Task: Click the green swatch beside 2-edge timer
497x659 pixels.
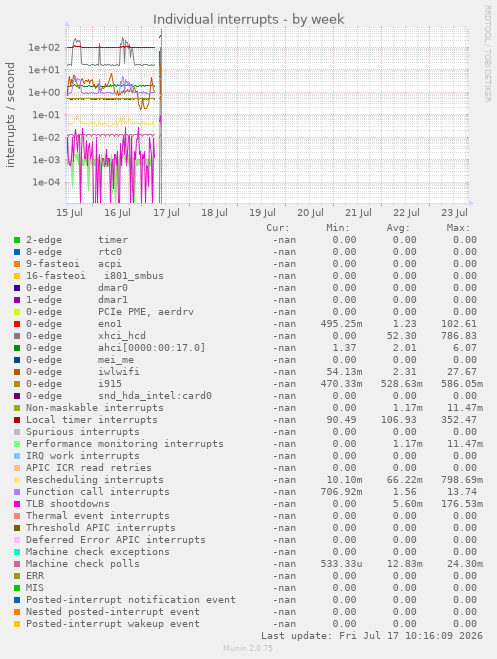Action: click(17, 240)
